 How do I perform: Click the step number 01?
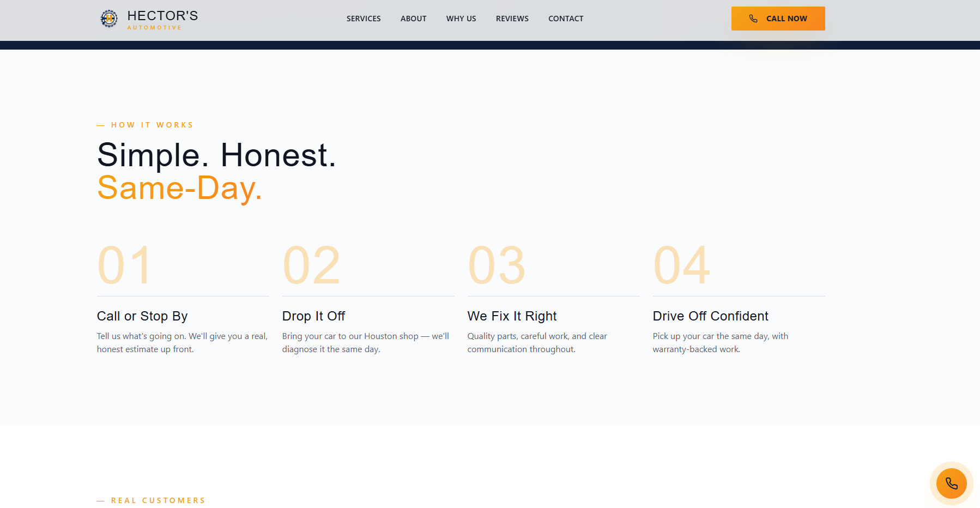(125, 265)
